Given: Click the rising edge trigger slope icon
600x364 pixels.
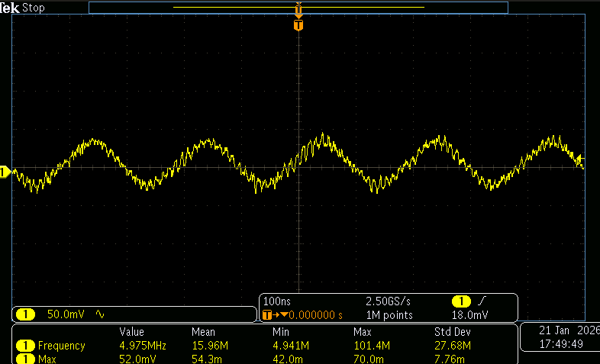Looking at the screenshot, I should click(x=482, y=301).
